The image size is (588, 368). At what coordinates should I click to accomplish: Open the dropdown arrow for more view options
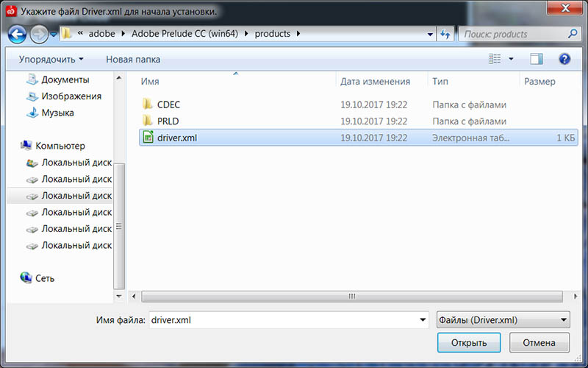point(511,59)
